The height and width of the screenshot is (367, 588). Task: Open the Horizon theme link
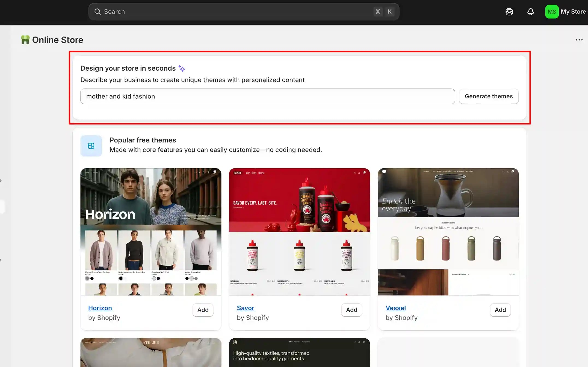tap(100, 308)
